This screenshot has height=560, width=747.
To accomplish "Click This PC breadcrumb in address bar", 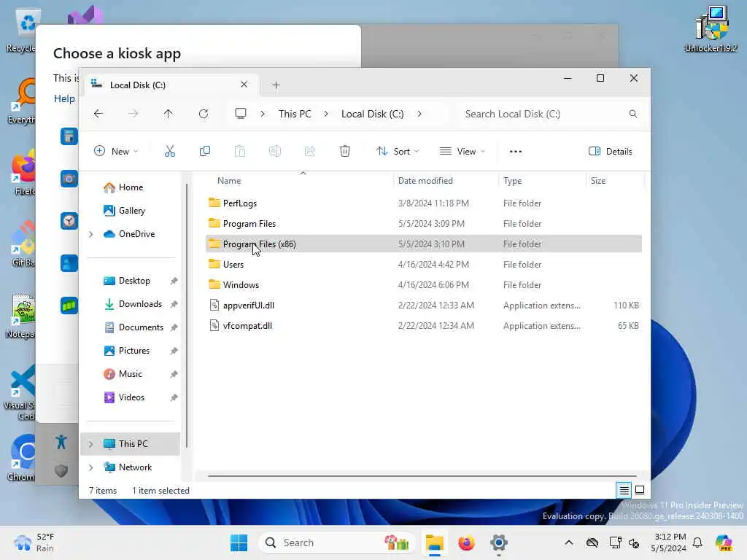I will point(295,114).
